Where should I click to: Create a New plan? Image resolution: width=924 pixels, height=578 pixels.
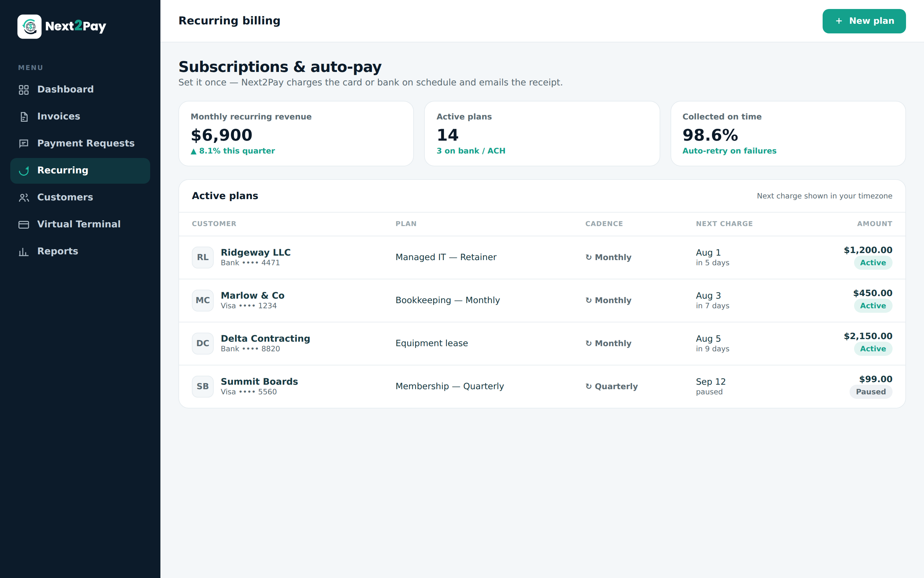[864, 21]
